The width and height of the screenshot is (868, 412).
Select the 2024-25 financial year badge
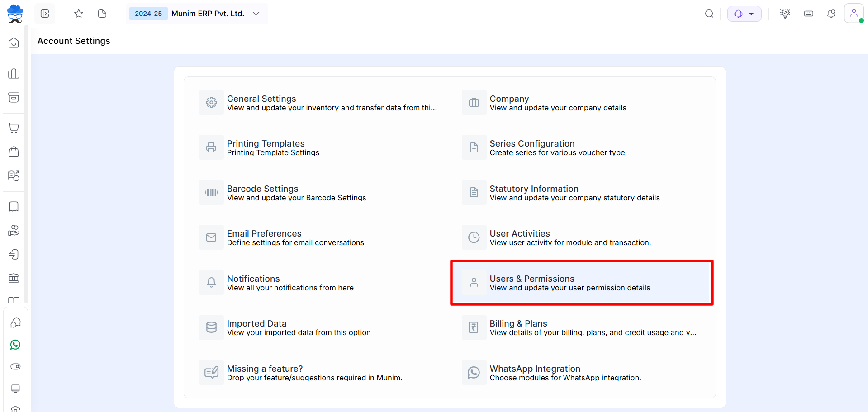click(x=148, y=14)
